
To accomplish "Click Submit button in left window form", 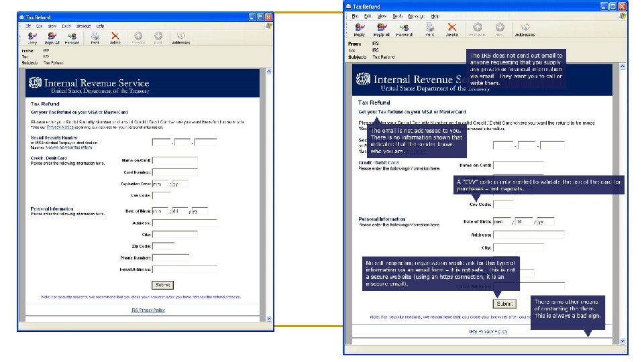I will pyautogui.click(x=162, y=285).
